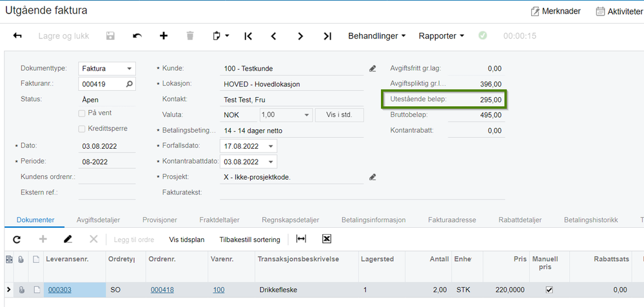The height and width of the screenshot is (307, 644).
Task: Click the Vis i std. button
Action: pos(339,115)
